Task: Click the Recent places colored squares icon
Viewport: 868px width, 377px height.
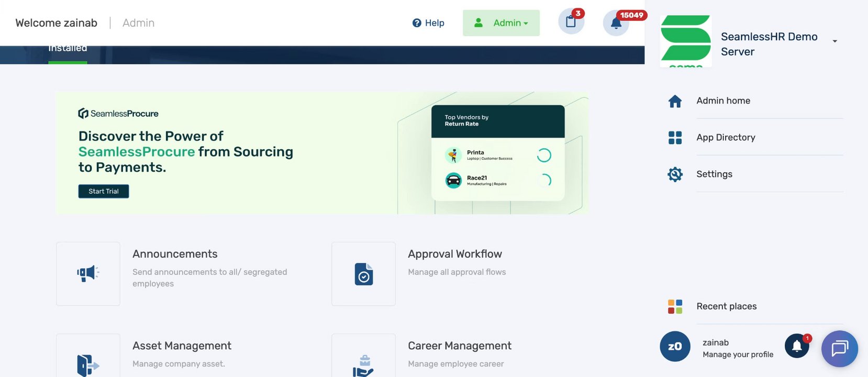Action: tap(675, 306)
